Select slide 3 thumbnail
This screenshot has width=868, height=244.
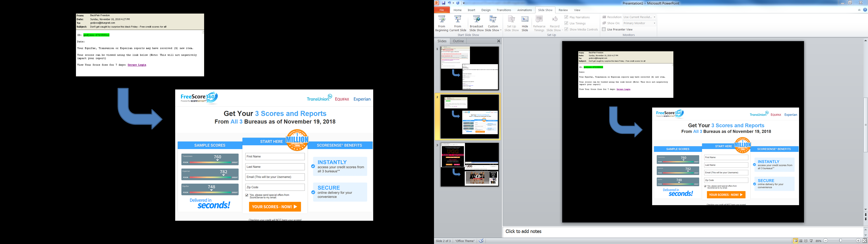coord(469,164)
